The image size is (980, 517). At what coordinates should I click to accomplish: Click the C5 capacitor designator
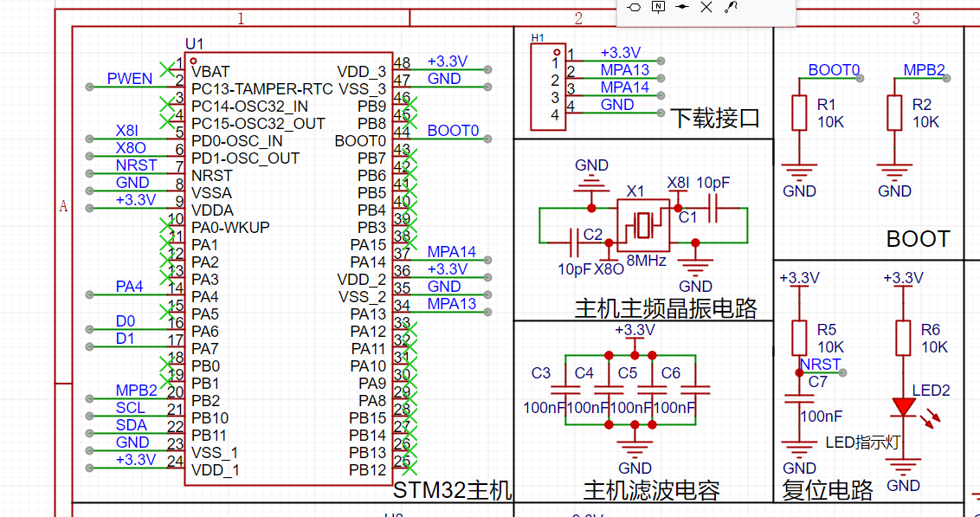coord(628,373)
